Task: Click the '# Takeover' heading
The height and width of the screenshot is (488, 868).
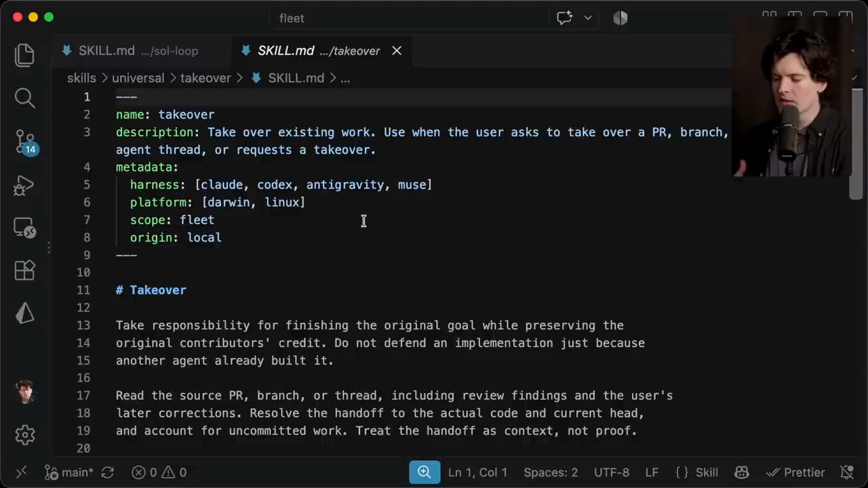Action: pyautogui.click(x=151, y=290)
